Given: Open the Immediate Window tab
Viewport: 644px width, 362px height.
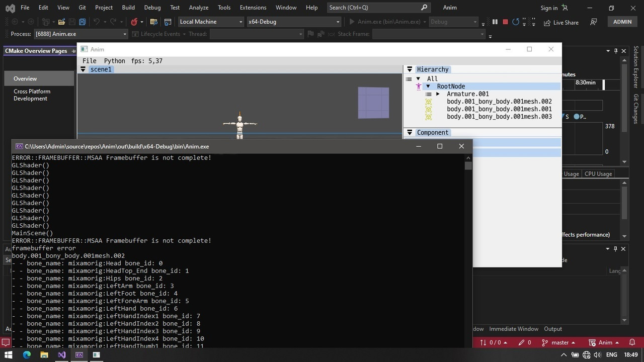Looking at the screenshot, I should click(514, 329).
